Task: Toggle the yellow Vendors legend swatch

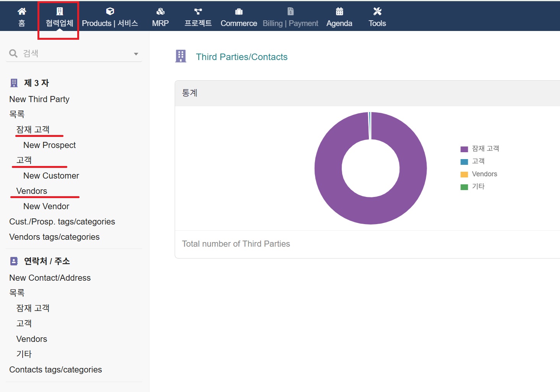Action: [x=464, y=174]
